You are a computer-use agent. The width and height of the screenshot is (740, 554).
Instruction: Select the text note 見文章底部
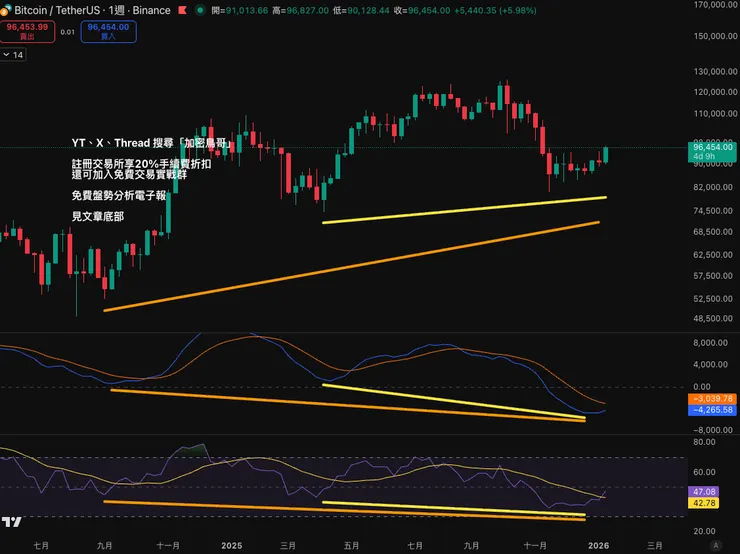click(98, 217)
